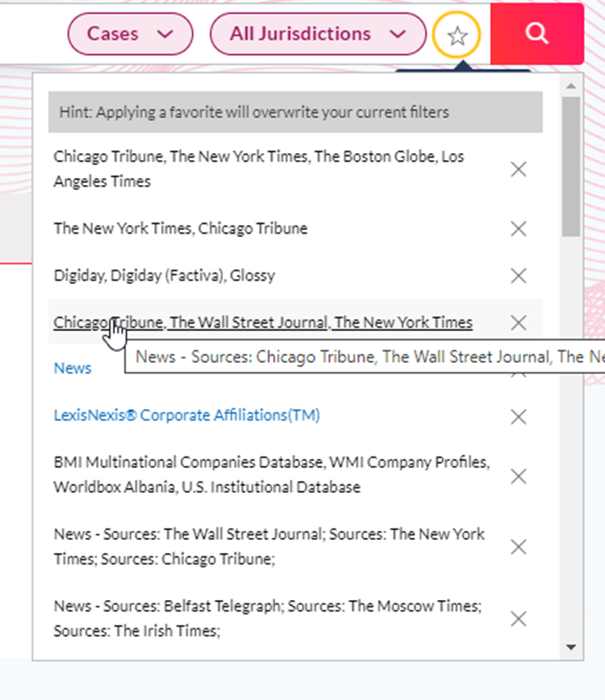The height and width of the screenshot is (700, 605).
Task: Apply LexisNexis Corporate Affiliations(TM) favorite
Action: pos(187,415)
